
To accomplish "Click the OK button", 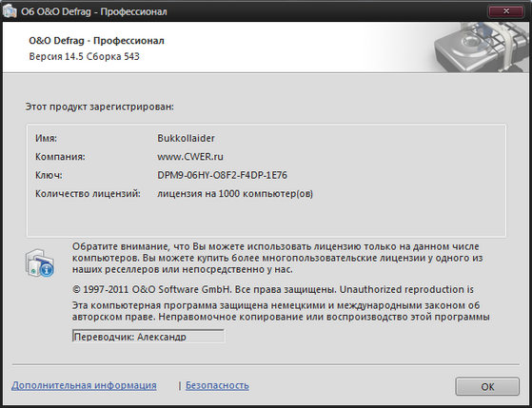I will [x=487, y=387].
